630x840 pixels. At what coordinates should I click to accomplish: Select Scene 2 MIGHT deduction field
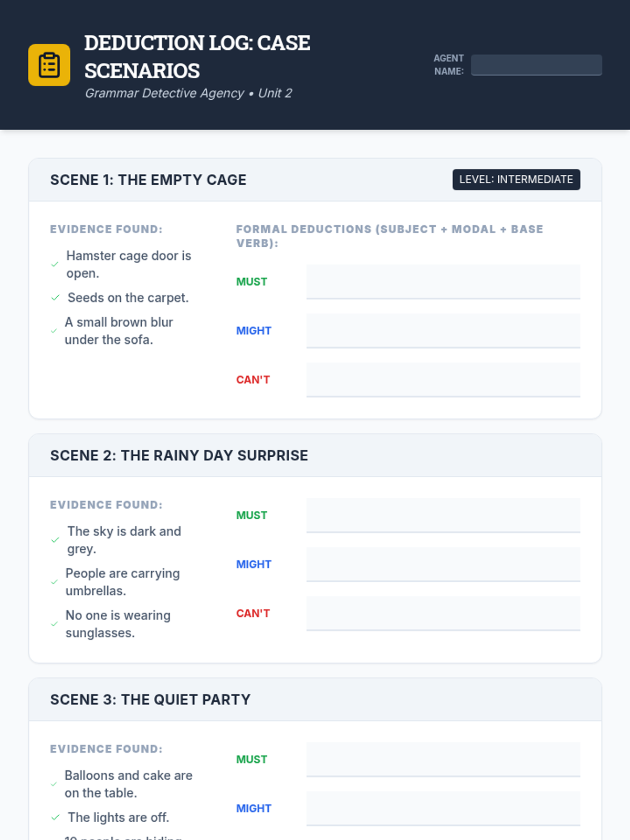[x=443, y=564]
